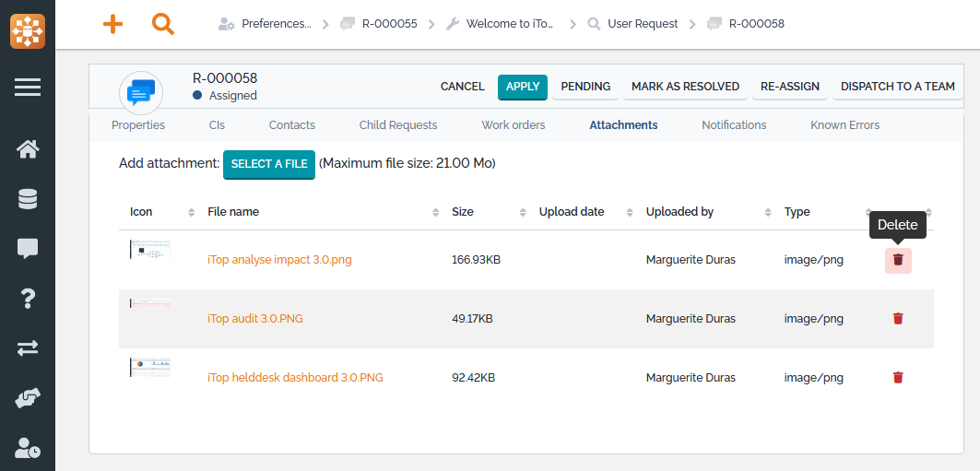The image size is (980, 471).
Task: Click the iTop logo icon
Action: coord(28,30)
